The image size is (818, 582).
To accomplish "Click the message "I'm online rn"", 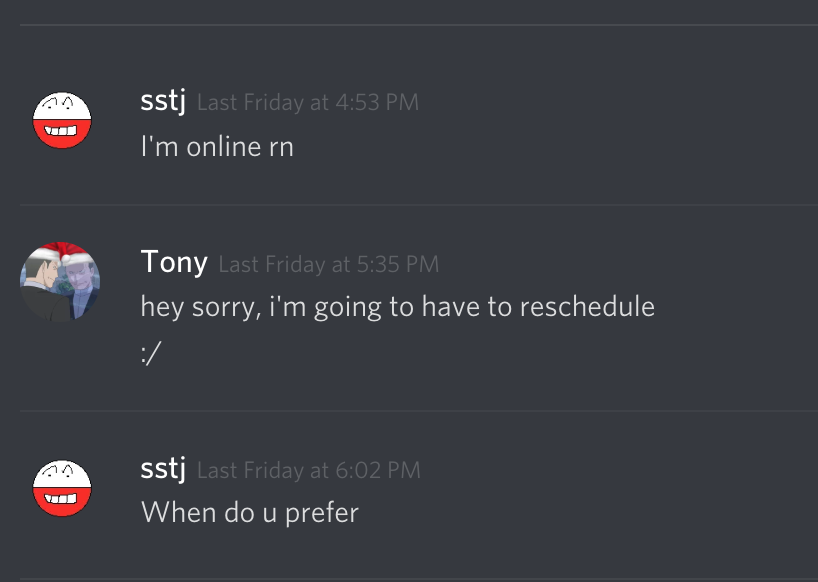I will click(217, 147).
